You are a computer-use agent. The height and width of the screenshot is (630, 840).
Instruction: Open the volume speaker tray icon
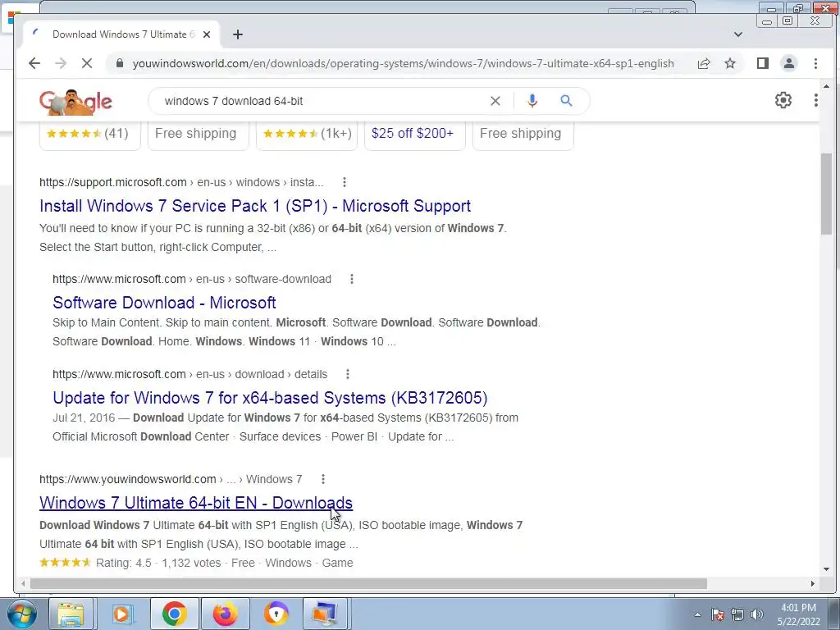point(756,614)
